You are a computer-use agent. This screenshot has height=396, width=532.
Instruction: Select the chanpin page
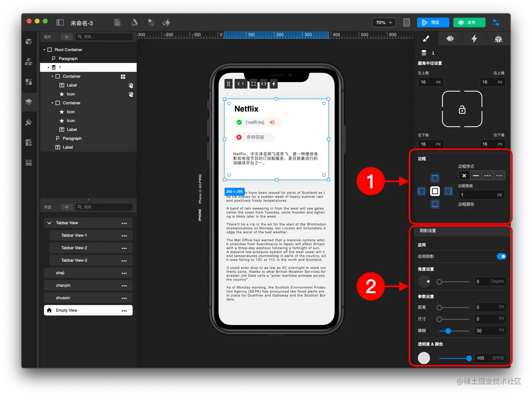pyautogui.click(x=88, y=286)
